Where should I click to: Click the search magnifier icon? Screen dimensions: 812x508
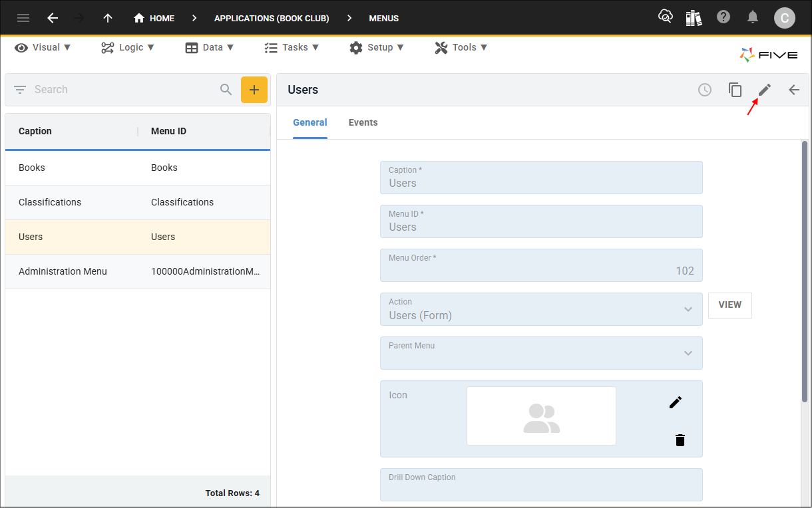point(226,90)
